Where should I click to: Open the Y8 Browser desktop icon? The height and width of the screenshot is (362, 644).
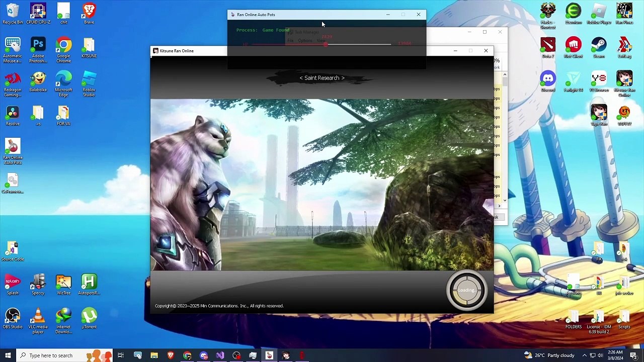(x=599, y=82)
